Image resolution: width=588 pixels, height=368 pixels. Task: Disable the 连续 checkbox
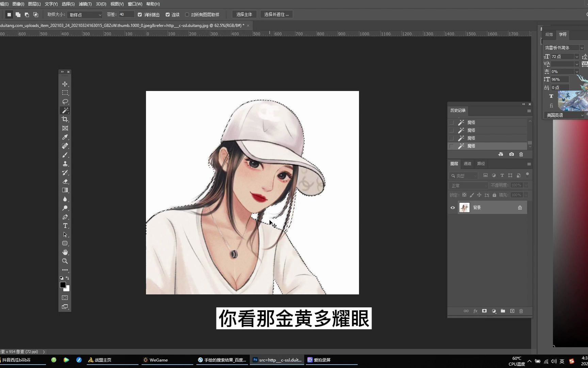(x=167, y=14)
